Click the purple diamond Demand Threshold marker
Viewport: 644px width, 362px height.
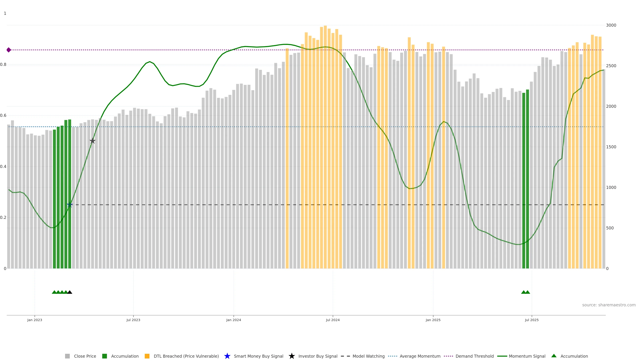[x=9, y=50]
